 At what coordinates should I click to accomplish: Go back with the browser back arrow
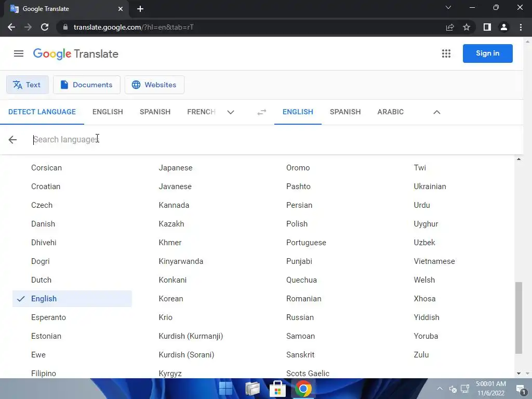click(x=11, y=27)
